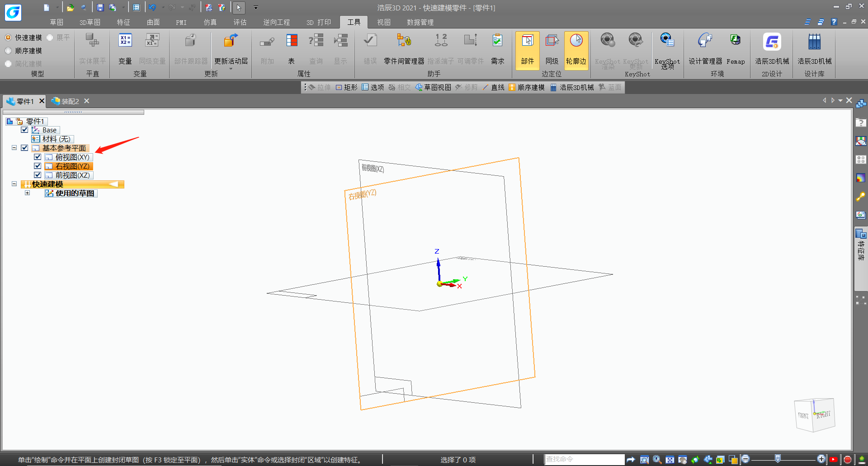Click the 更新活动层 update icon
The image size is (868, 466).
click(x=231, y=41)
